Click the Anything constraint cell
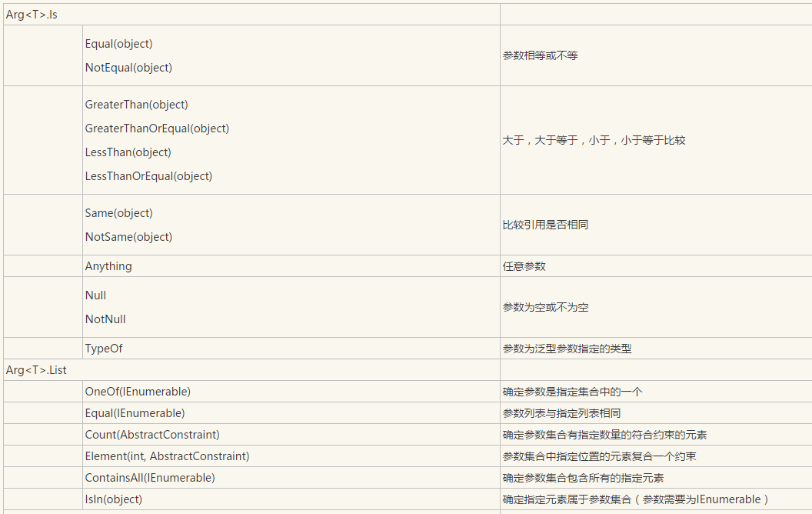Screen dimensions: 812x514 [x=108, y=266]
